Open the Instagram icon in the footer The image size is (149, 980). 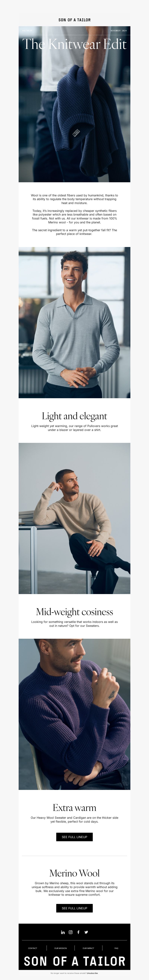[71, 932]
